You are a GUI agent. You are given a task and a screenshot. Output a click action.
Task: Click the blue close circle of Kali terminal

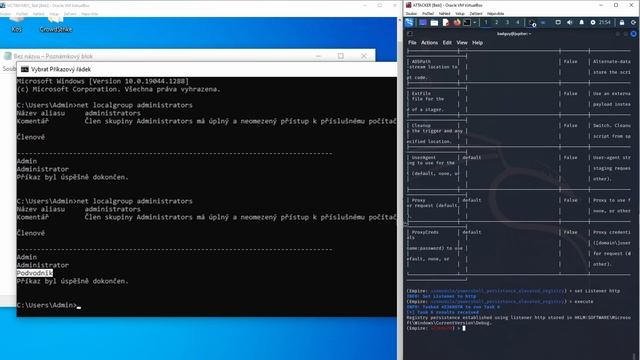(633, 34)
